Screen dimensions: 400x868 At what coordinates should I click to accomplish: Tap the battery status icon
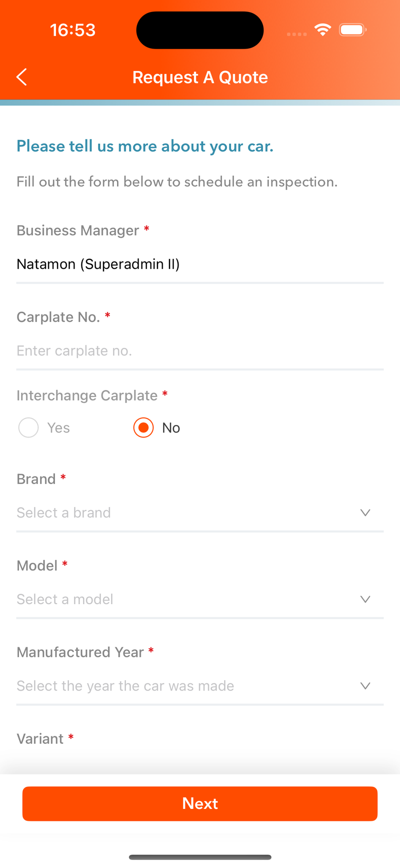352,30
